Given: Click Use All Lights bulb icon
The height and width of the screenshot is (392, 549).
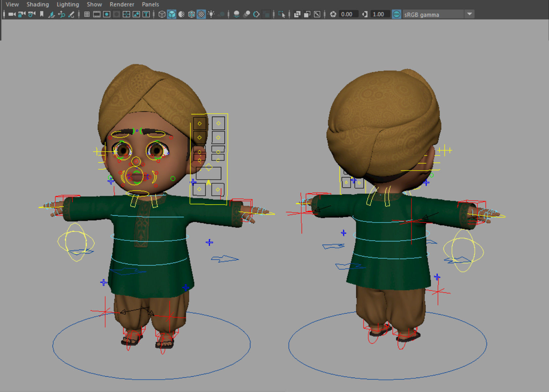Looking at the screenshot, I should pos(211,14).
